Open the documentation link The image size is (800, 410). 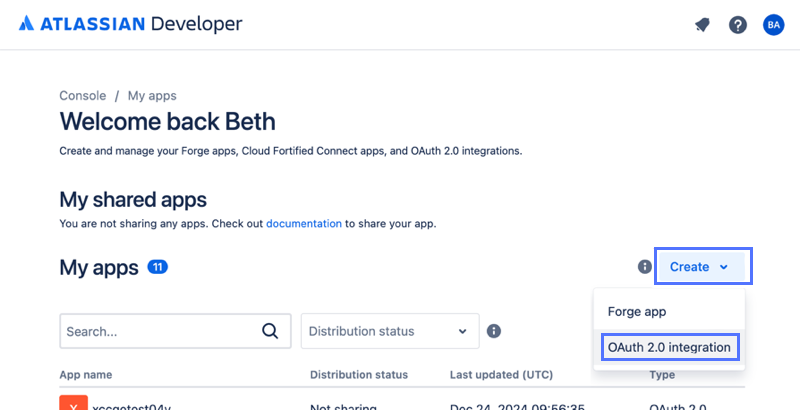[304, 223]
